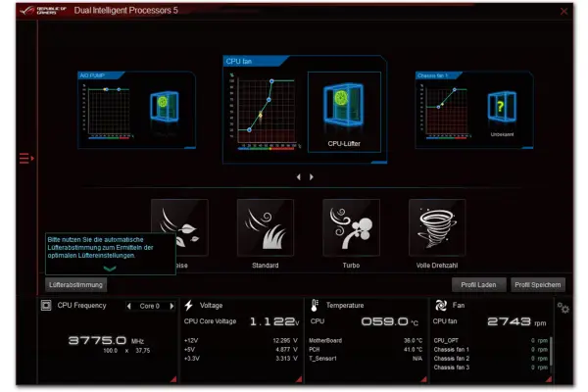Select the CPU fan card header
588x392 pixels.
[x=255, y=61]
